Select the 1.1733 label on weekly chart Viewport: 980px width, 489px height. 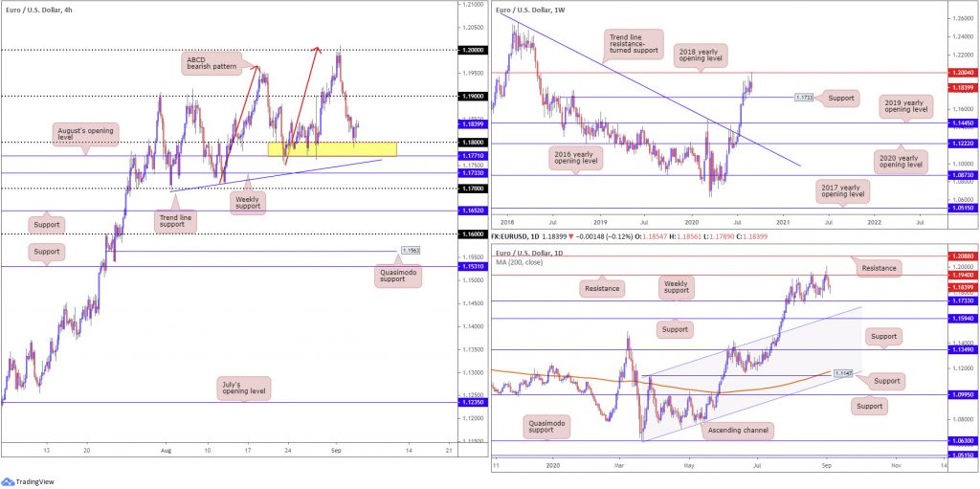pos(803,98)
